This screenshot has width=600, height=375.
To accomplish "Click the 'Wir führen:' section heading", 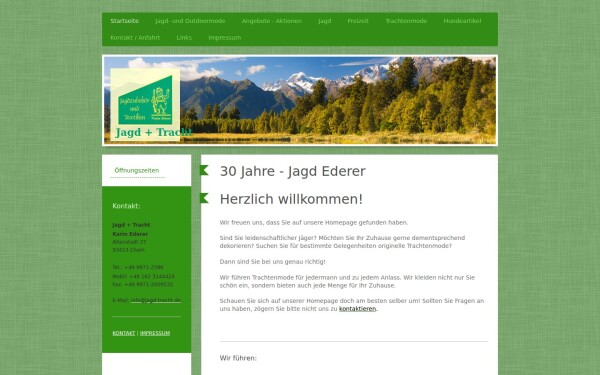I will tap(238, 358).
